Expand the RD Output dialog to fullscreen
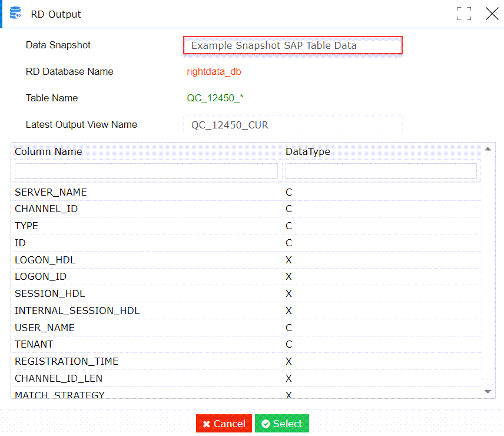This screenshot has width=504, height=436. pyautogui.click(x=465, y=14)
